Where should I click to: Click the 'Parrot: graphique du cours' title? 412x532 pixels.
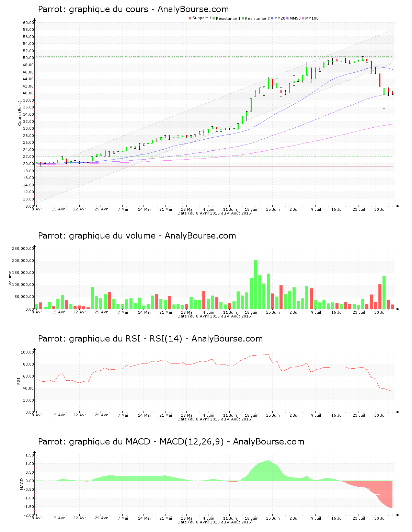tap(133, 9)
